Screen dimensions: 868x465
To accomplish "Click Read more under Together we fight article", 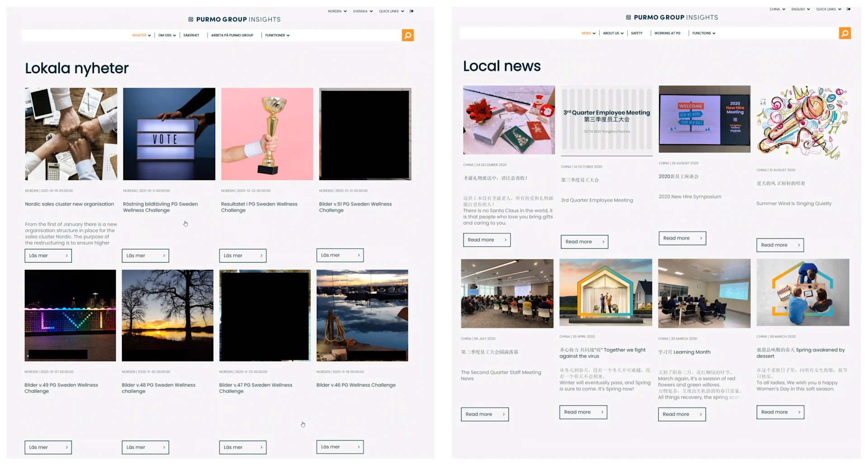I will 583,412.
